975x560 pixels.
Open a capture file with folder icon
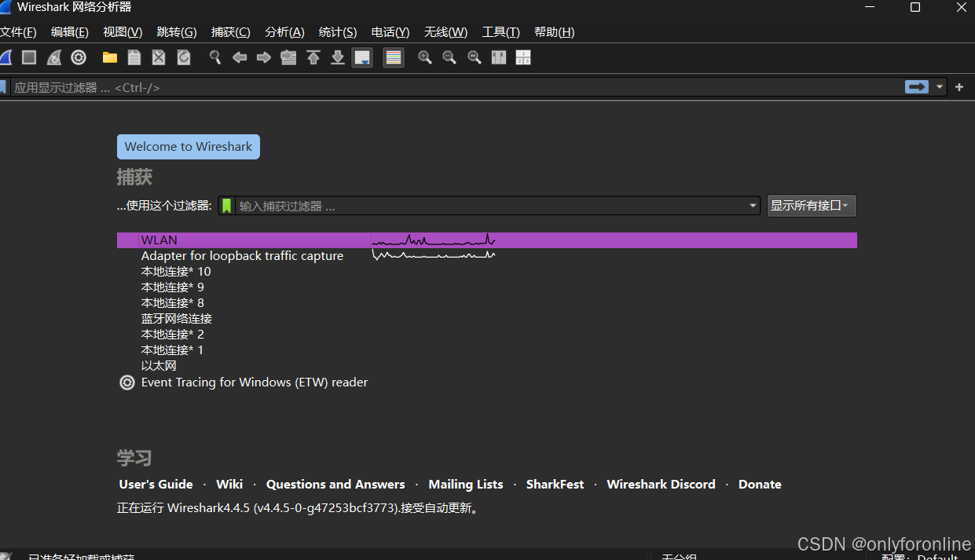click(110, 57)
